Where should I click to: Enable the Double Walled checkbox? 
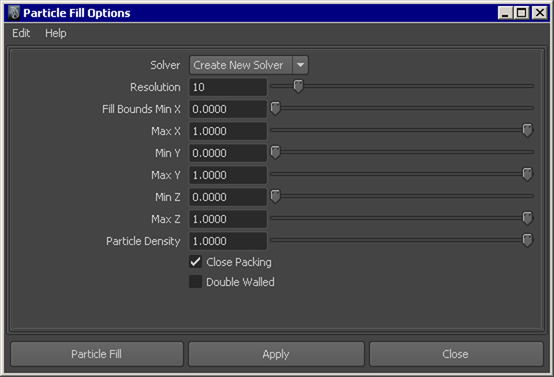tap(195, 282)
